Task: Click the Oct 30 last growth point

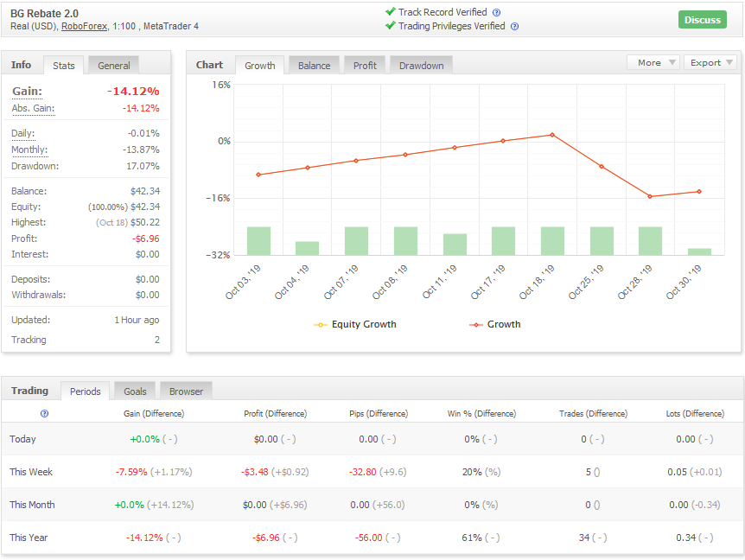Action: pos(699,192)
